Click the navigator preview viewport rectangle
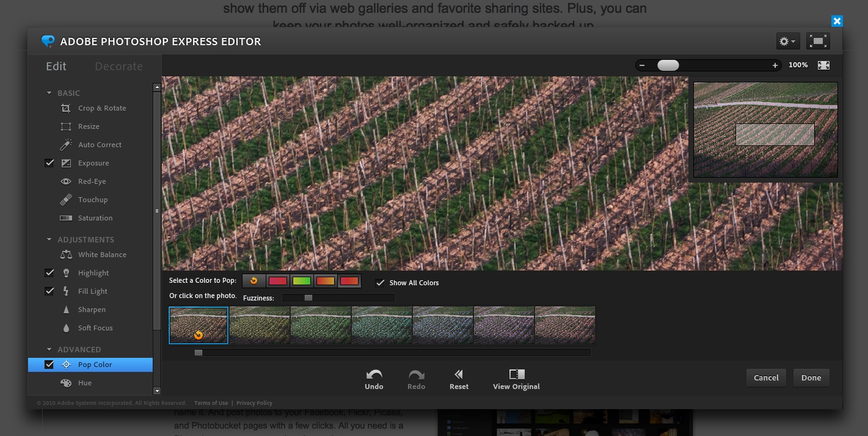The height and width of the screenshot is (436, 868). [775, 134]
